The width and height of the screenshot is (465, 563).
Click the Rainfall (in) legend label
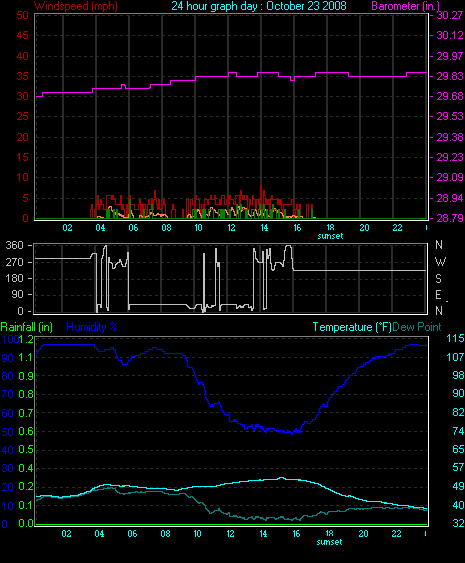click(27, 327)
